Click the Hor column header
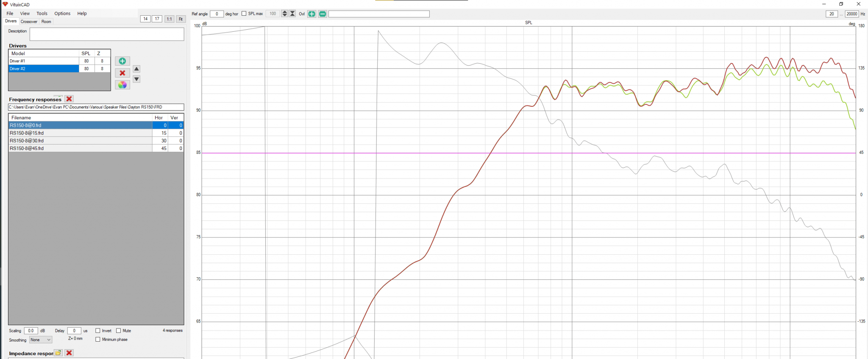Image resolution: width=868 pixels, height=359 pixels. pos(160,118)
